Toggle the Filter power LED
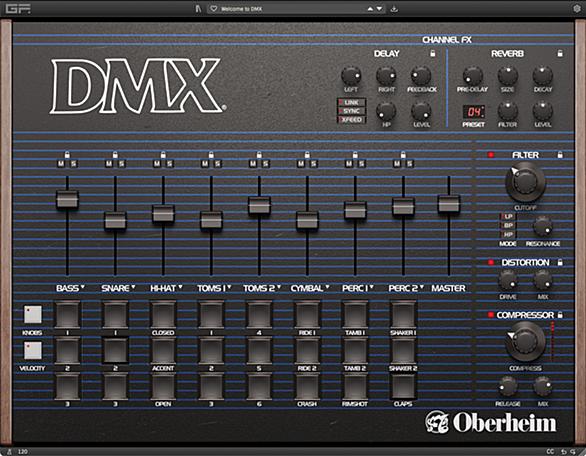This screenshot has width=586, height=456. tap(491, 155)
